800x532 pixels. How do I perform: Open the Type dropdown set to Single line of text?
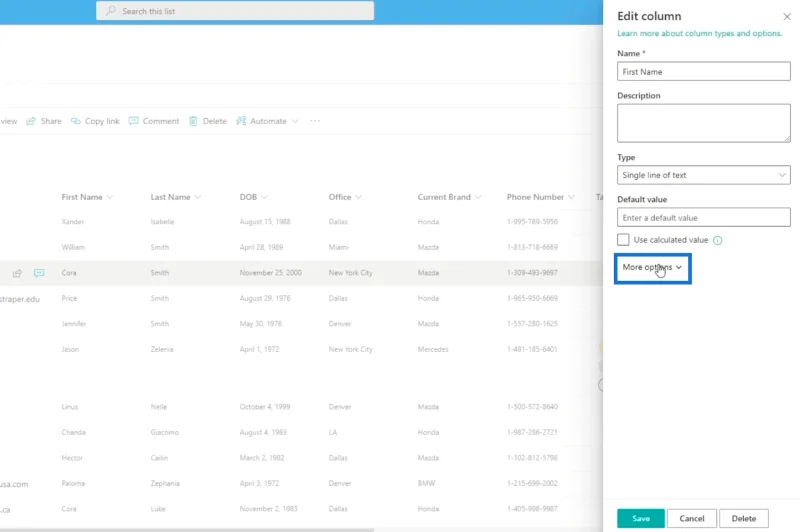pos(704,175)
